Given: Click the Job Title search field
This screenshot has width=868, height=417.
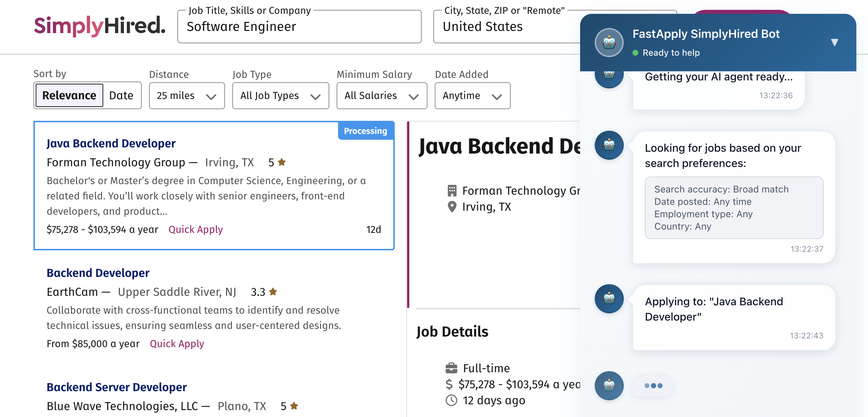Looking at the screenshot, I should click(x=299, y=27).
